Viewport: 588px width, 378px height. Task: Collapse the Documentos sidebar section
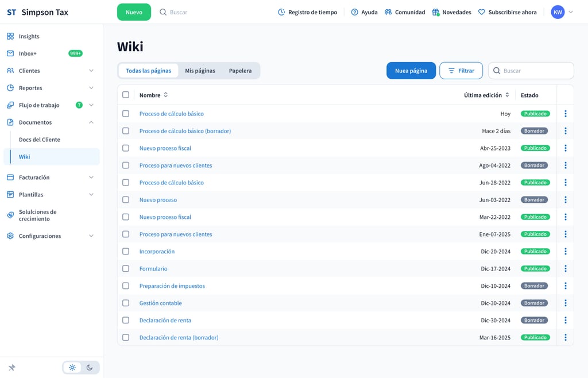pyautogui.click(x=91, y=122)
